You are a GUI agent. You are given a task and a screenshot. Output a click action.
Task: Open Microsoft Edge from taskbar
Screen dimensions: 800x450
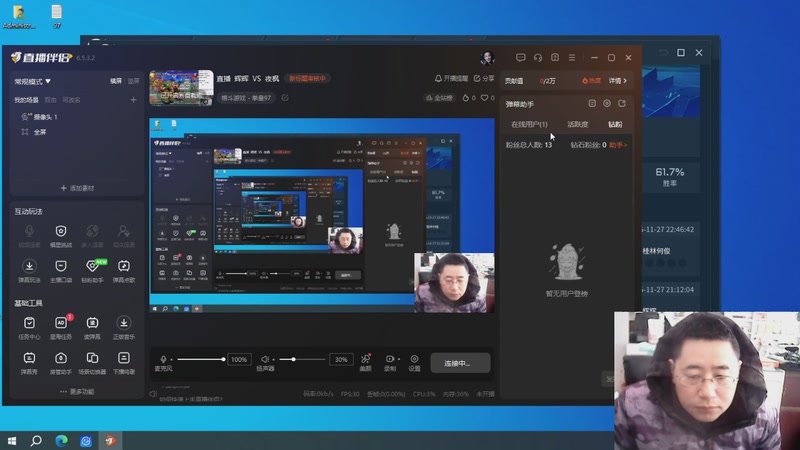click(61, 440)
